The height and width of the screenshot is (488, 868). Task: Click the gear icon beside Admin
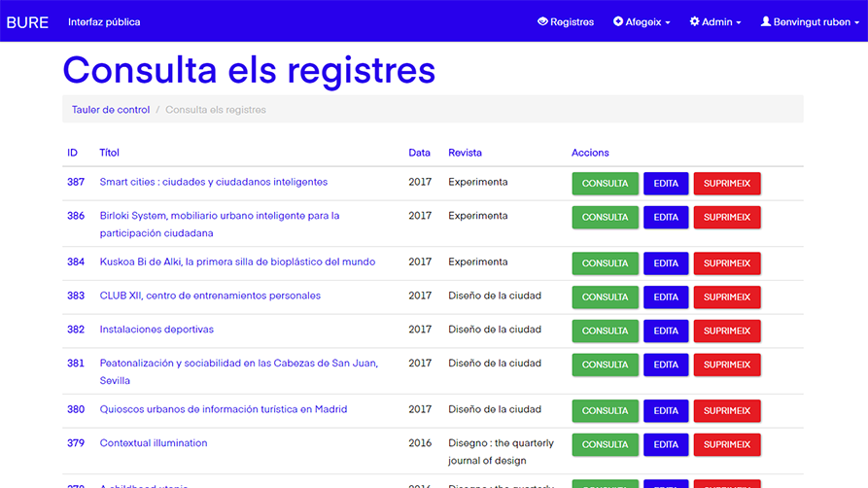694,21
